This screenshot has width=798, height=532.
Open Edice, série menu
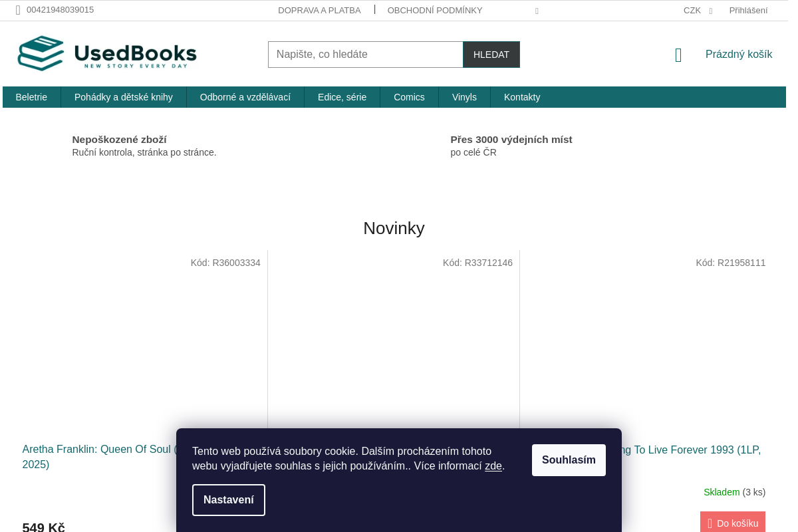[x=342, y=97]
